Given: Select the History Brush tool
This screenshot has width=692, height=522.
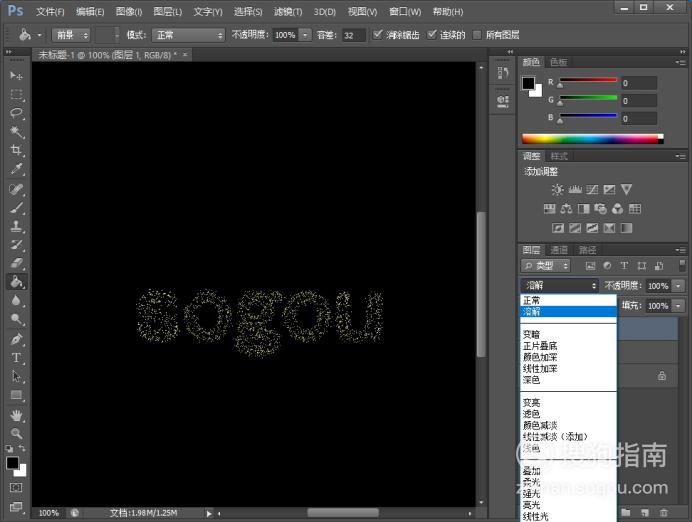Looking at the screenshot, I should (16, 244).
